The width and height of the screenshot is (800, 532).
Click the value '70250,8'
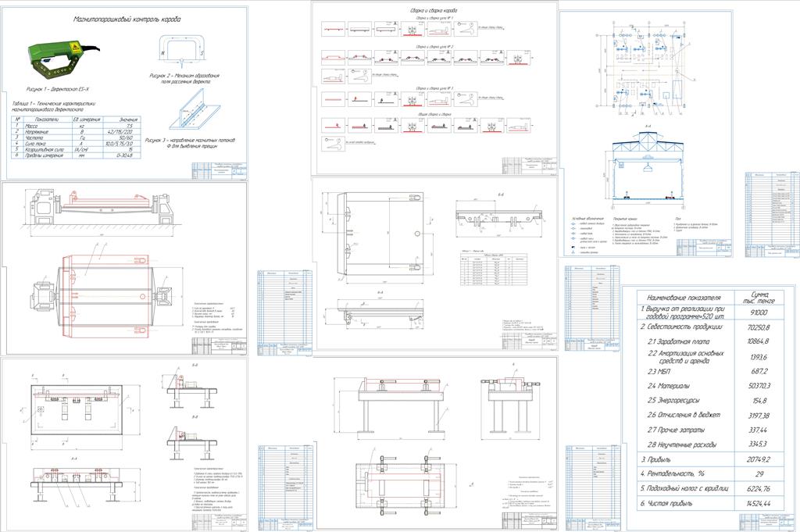pos(759,327)
